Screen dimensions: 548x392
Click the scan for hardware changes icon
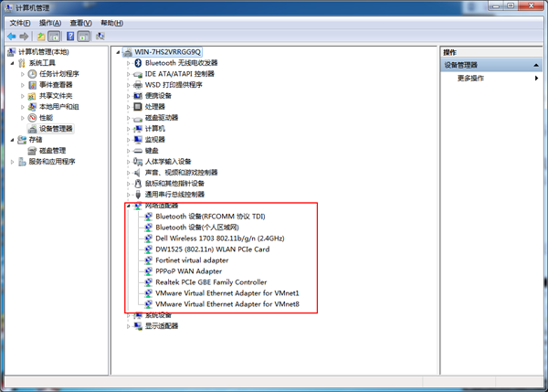(x=100, y=36)
